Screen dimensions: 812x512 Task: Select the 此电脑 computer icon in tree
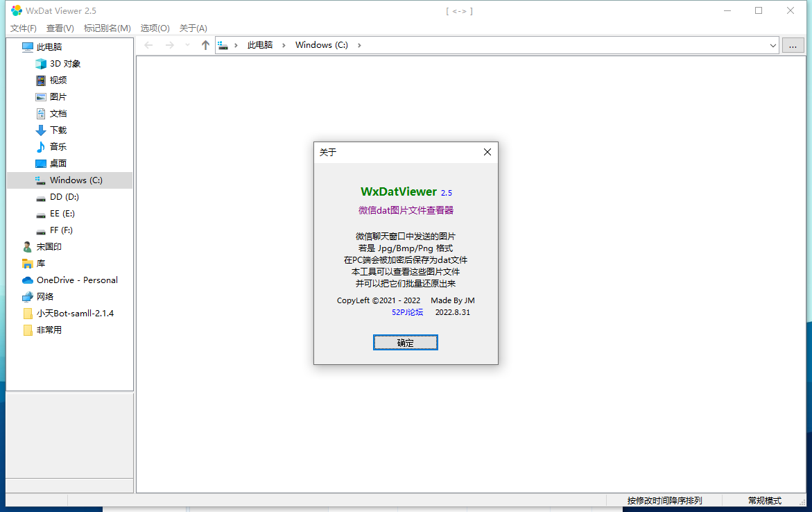tap(28, 47)
